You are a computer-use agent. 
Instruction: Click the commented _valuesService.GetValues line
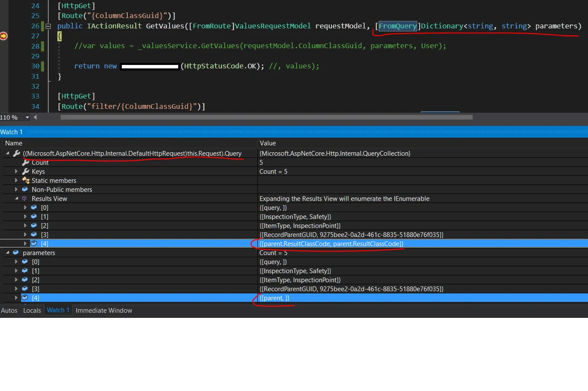[x=260, y=46]
